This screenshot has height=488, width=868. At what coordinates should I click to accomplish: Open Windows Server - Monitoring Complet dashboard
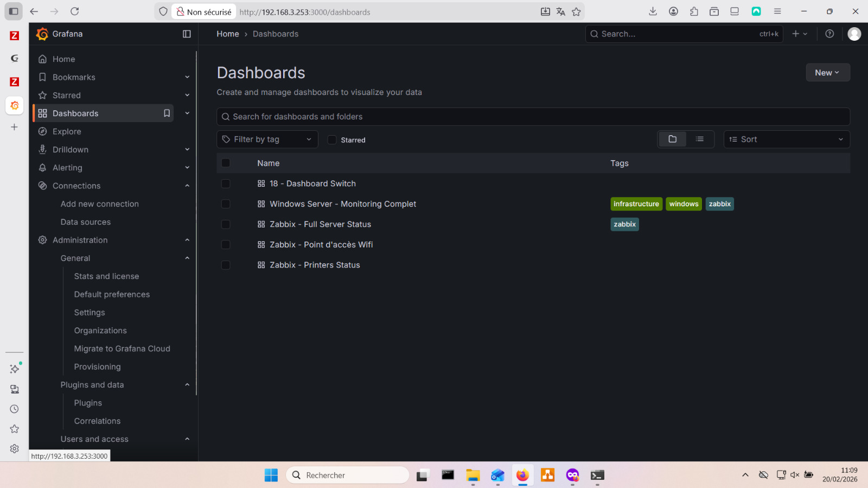(343, 204)
